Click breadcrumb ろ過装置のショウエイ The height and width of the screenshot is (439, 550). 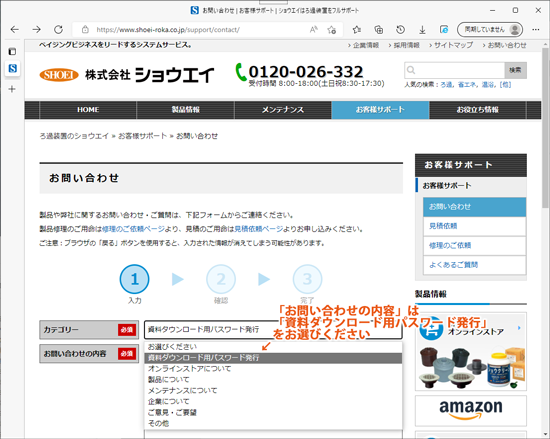tap(74, 136)
